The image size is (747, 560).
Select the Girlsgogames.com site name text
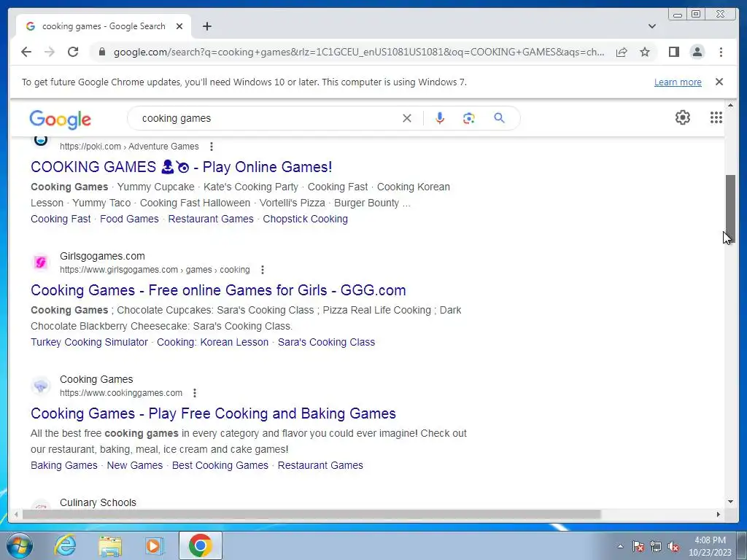102,256
